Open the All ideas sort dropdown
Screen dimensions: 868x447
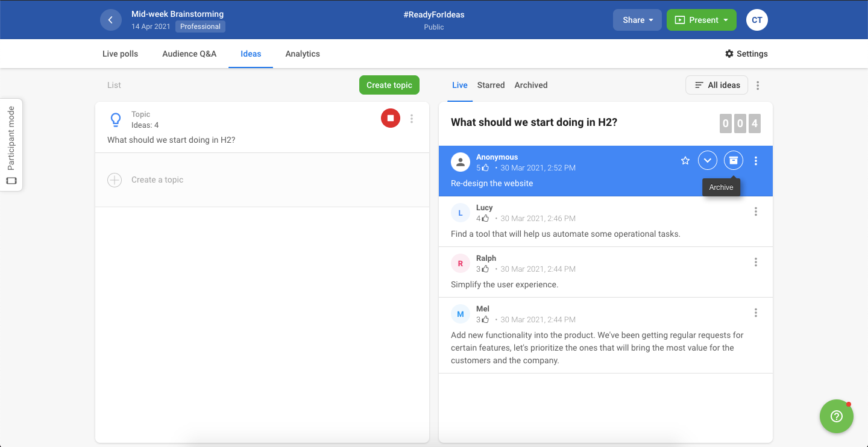pos(717,85)
